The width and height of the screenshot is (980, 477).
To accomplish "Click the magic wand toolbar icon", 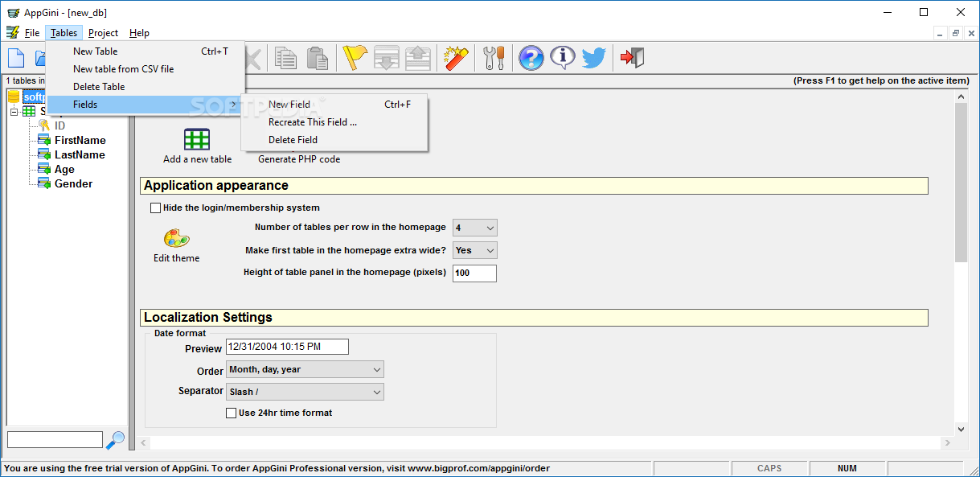I will [457, 58].
